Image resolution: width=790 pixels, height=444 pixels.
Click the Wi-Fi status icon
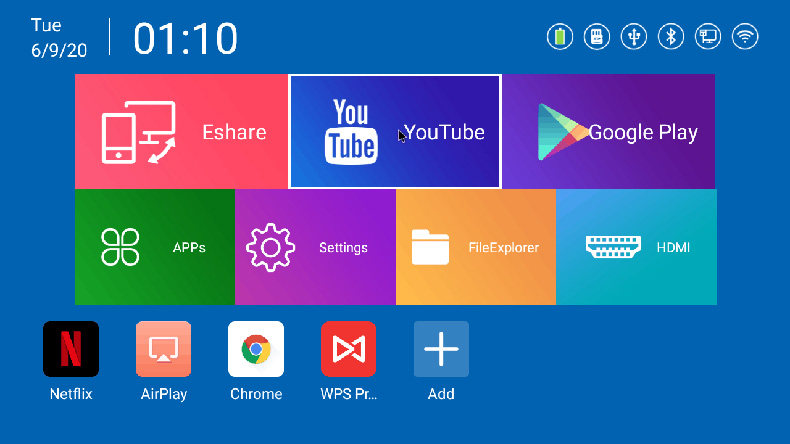tap(745, 36)
